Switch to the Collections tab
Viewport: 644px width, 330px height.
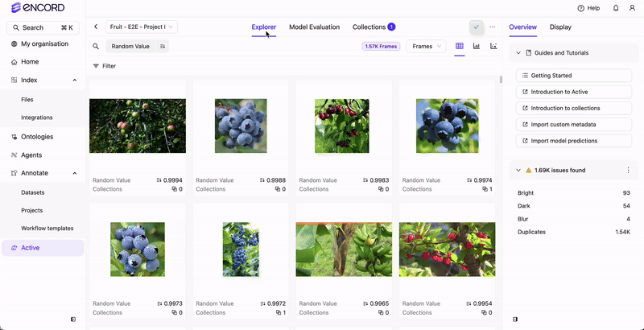(374, 27)
